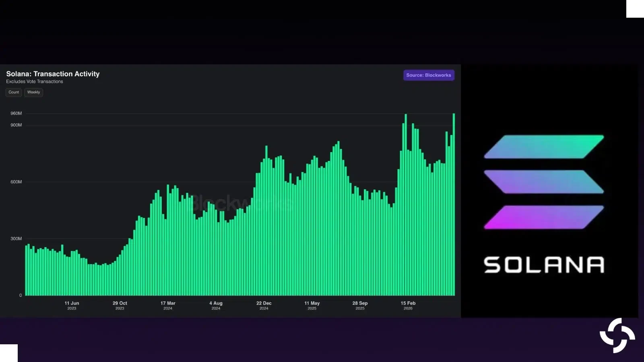Click the 17 Mar 2024 date label
This screenshot has width=644, height=362.
pos(168,306)
